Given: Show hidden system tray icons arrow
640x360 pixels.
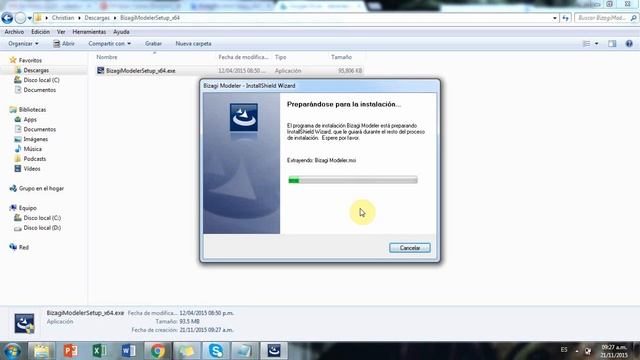Looking at the screenshot, I should click(x=577, y=351).
